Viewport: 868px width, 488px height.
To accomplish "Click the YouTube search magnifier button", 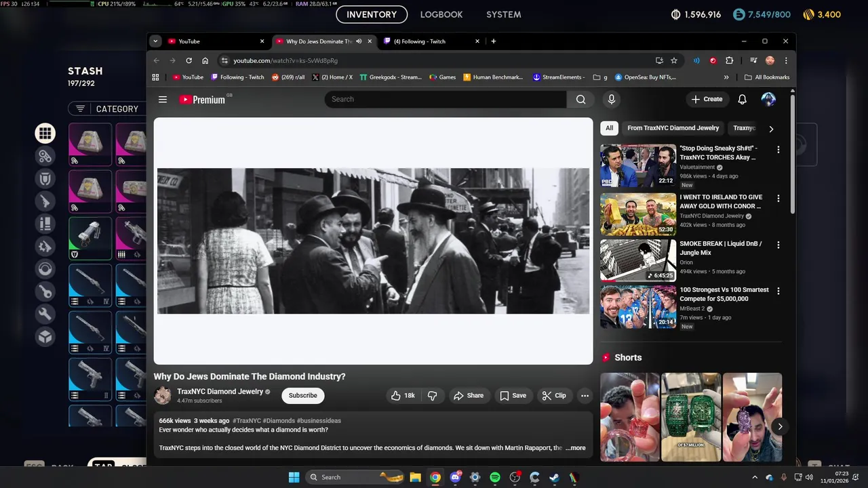I will pos(580,99).
